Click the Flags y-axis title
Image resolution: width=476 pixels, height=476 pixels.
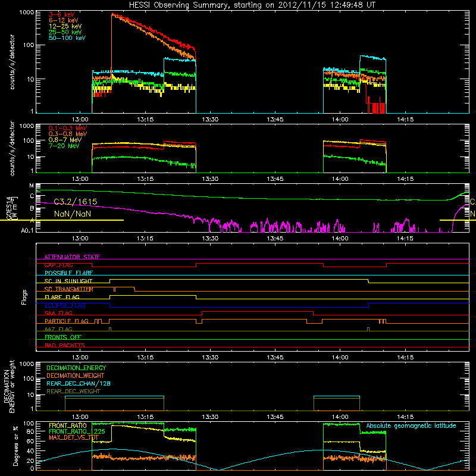[24, 297]
